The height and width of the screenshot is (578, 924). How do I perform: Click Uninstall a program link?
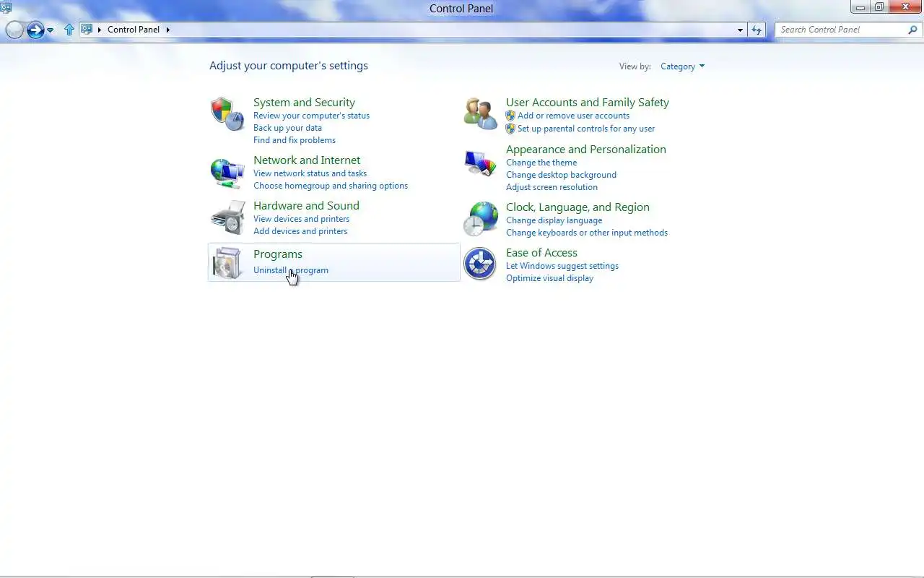pyautogui.click(x=291, y=270)
